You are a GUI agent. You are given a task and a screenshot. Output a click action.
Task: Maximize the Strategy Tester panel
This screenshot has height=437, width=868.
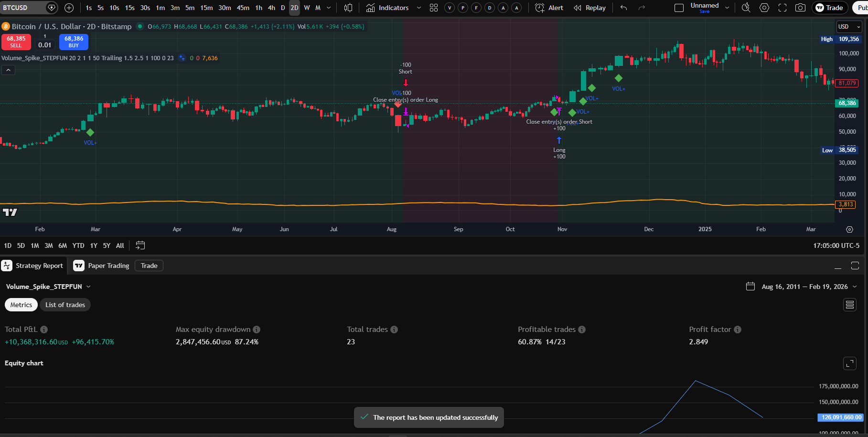[x=855, y=266]
